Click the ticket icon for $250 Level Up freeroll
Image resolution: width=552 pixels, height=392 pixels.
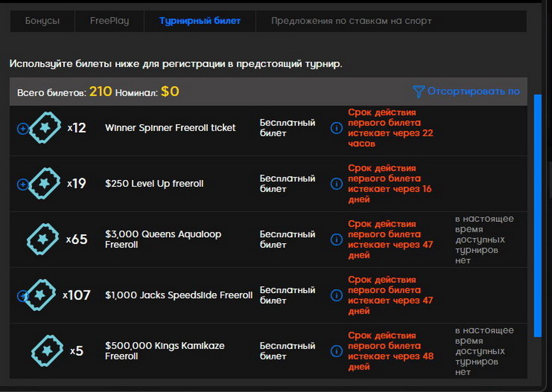(x=45, y=183)
